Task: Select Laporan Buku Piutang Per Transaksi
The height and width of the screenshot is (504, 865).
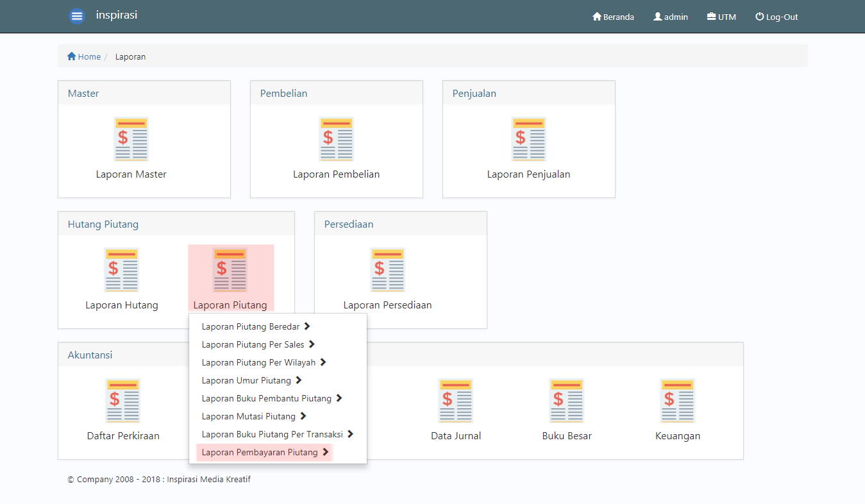Action: coord(278,434)
